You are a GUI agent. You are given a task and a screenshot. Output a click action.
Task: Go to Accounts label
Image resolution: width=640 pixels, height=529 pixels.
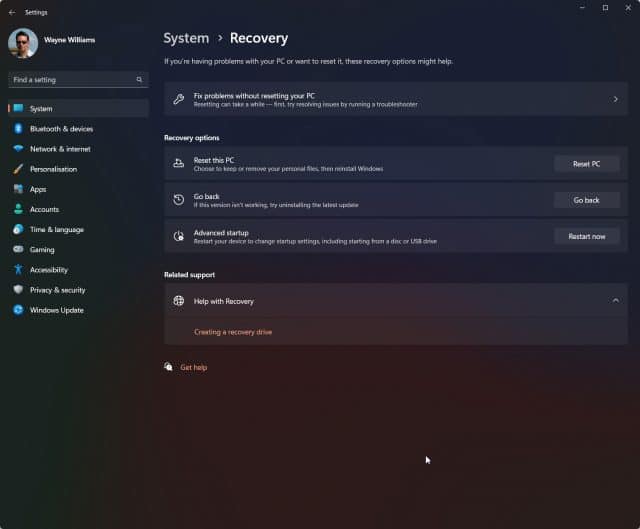(44, 209)
